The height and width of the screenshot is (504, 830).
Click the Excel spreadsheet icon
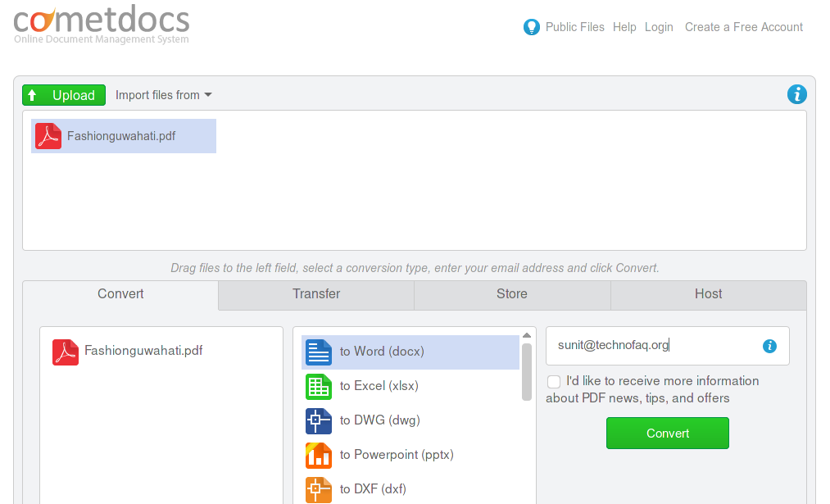pos(319,387)
